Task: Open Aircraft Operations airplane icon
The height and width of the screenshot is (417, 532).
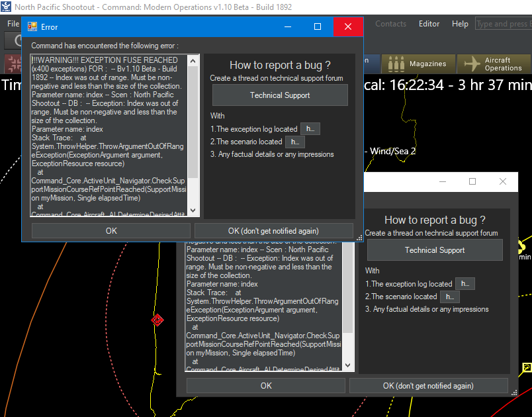Action: [472, 64]
